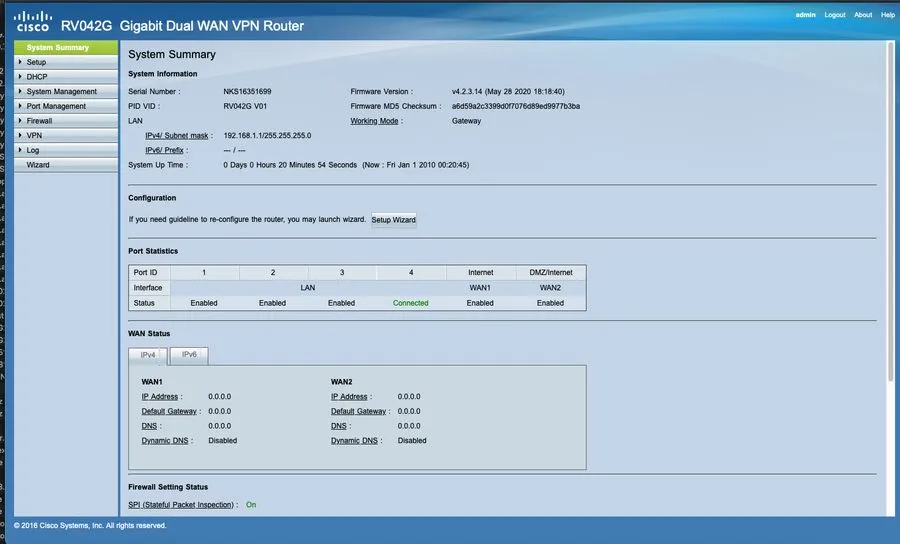Open the VPN menu label
900x544 pixels.
pyautogui.click(x=34, y=135)
